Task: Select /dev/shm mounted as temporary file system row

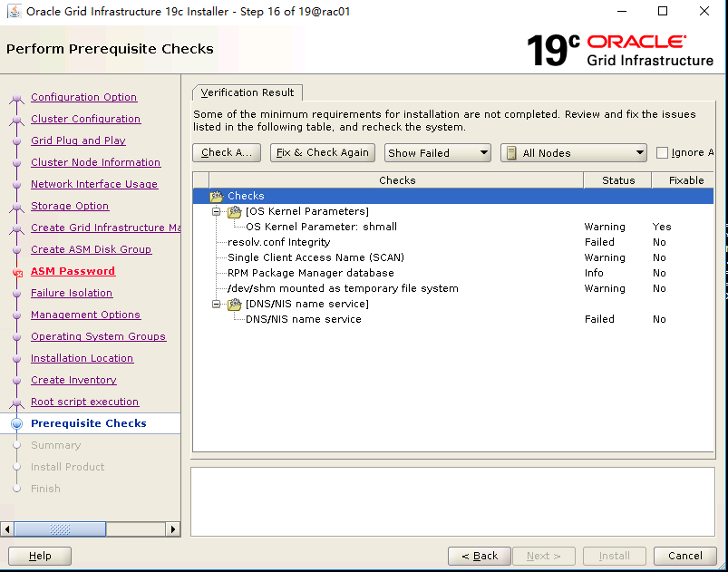Action: click(453, 288)
